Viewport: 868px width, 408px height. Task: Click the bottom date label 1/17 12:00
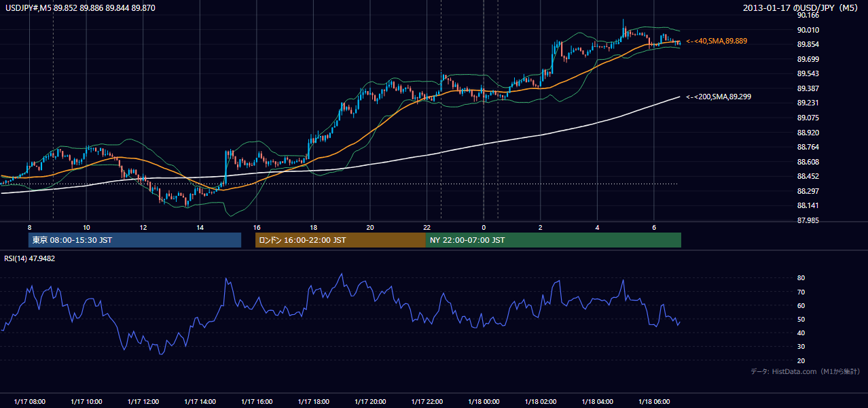[143, 402]
